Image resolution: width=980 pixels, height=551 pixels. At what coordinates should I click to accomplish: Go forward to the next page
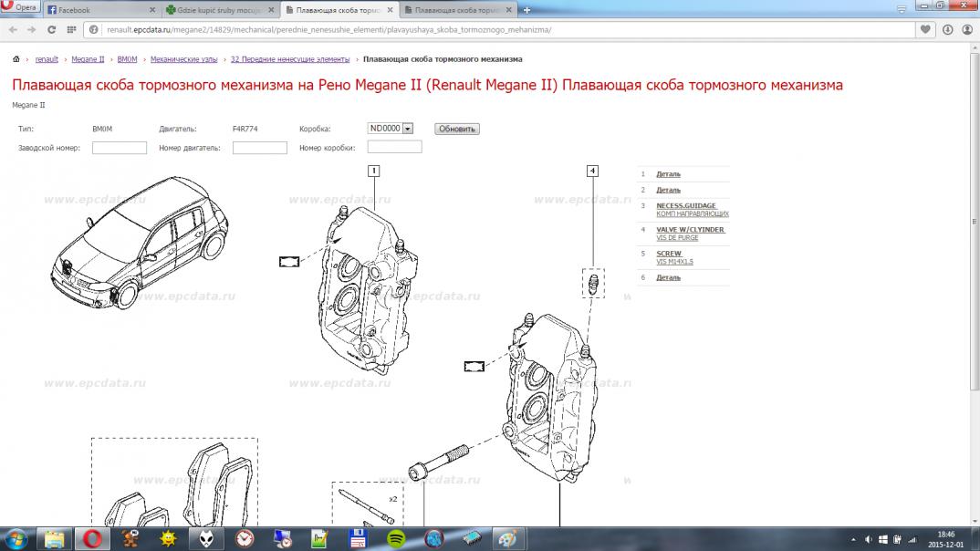pyautogui.click(x=32, y=29)
